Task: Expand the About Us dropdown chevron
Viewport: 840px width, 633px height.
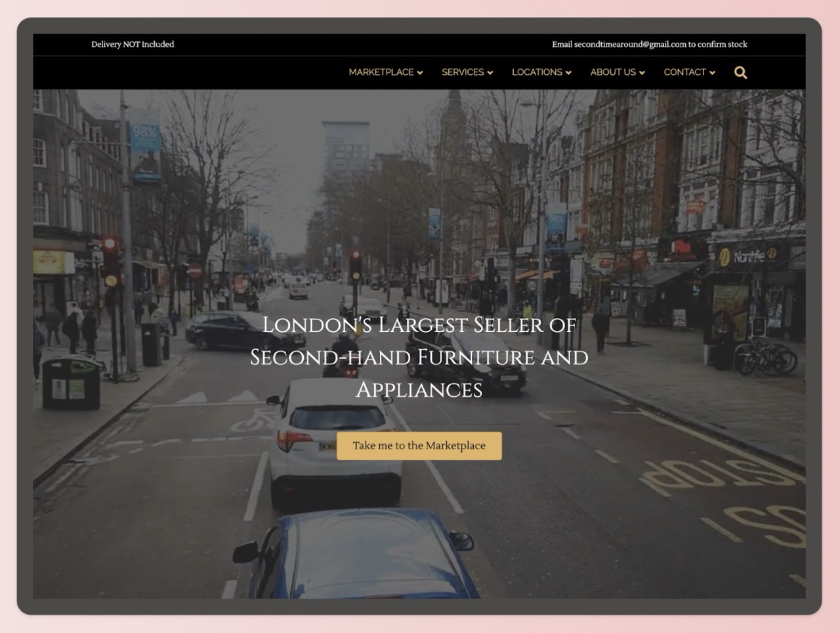Action: click(x=642, y=73)
